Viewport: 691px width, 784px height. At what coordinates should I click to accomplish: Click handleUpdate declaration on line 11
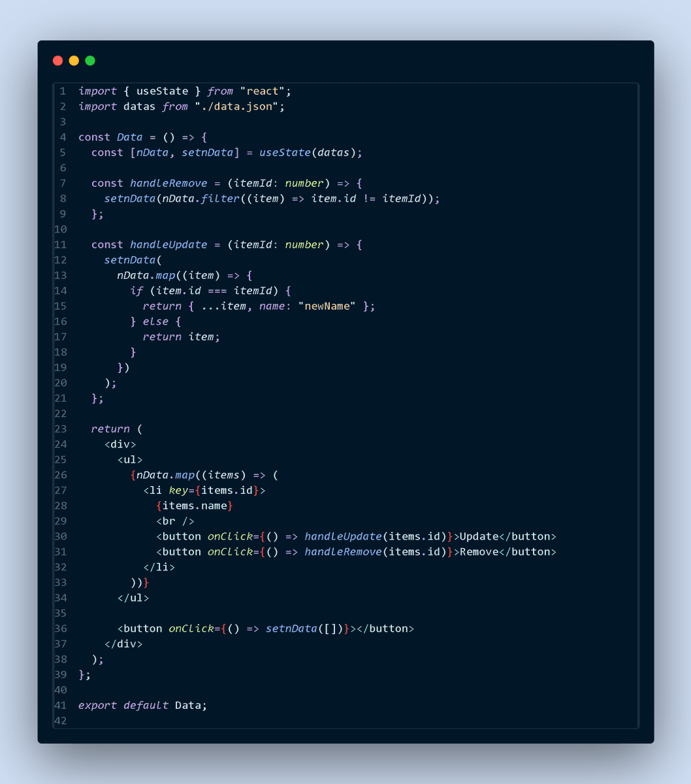click(x=169, y=244)
